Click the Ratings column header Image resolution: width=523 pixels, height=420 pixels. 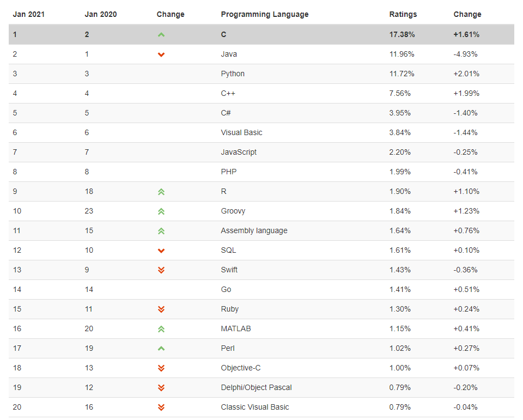(x=403, y=14)
